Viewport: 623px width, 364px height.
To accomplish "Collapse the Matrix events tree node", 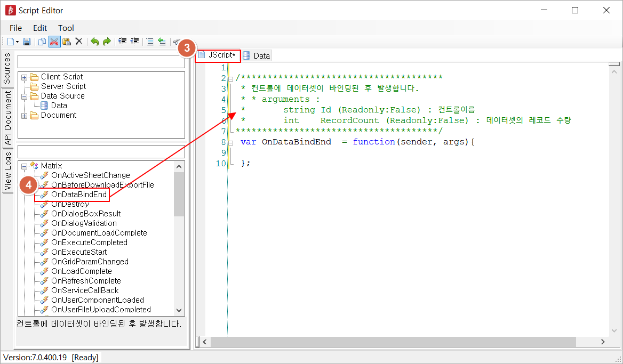I will click(24, 166).
